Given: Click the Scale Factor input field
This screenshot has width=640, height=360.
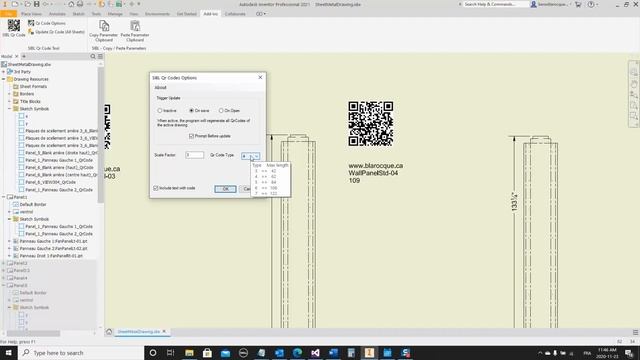Looking at the screenshot, I should (194, 155).
